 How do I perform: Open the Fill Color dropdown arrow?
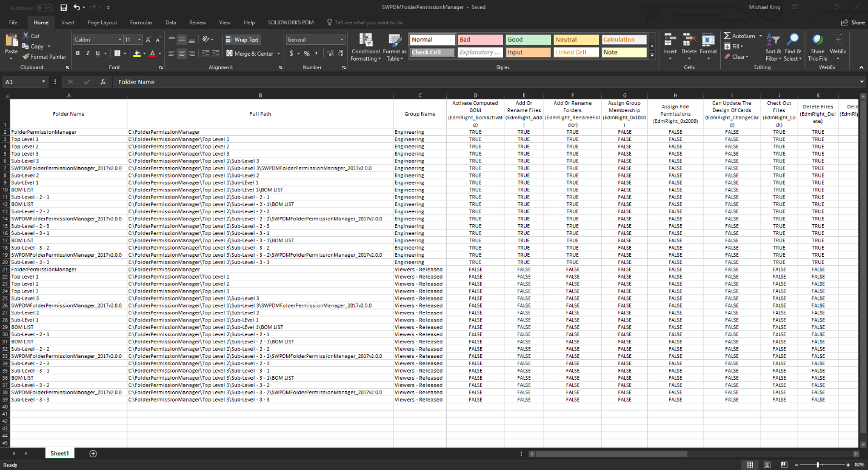point(144,53)
